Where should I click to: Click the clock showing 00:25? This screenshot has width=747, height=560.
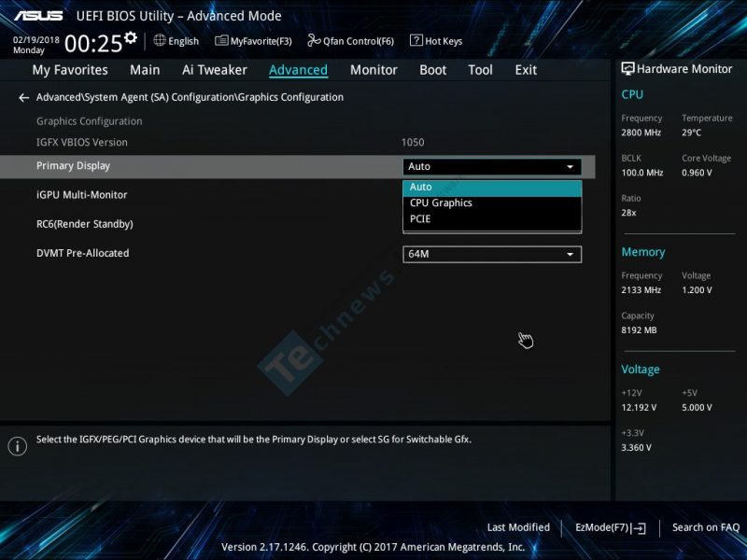(93, 44)
